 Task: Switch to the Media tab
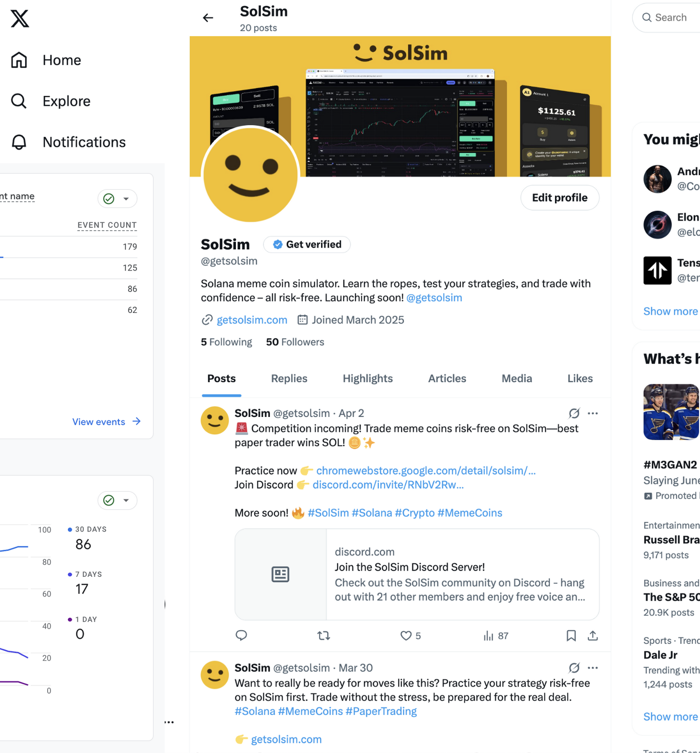pyautogui.click(x=517, y=379)
